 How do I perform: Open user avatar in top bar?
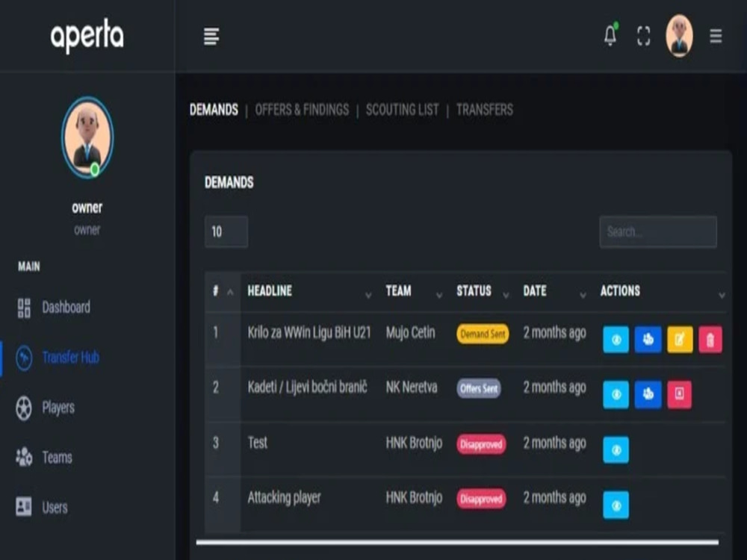[679, 36]
